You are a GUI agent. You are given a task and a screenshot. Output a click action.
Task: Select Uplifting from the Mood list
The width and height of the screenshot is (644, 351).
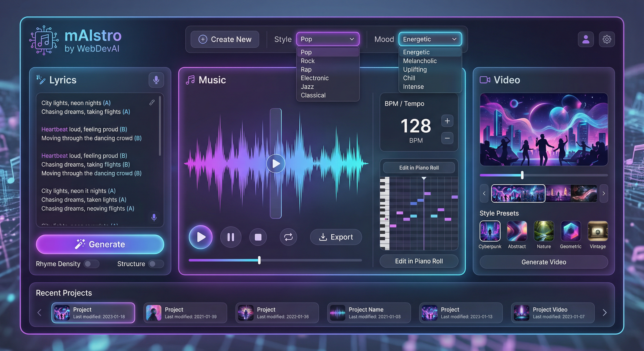pyautogui.click(x=430, y=69)
